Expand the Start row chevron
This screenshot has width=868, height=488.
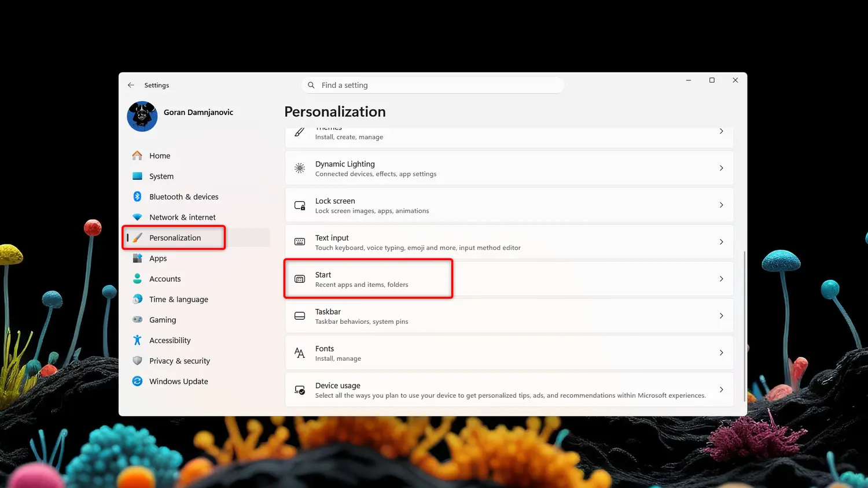point(721,279)
